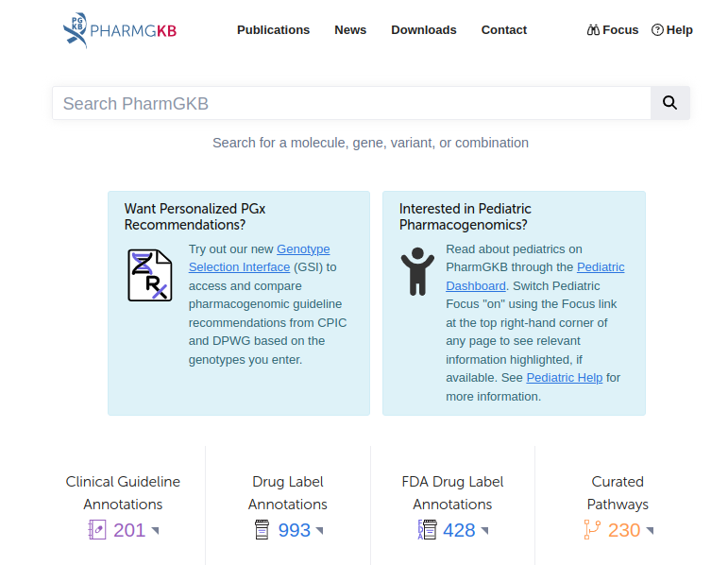Click the Clinical Guideline Annotations notebook icon
Image resolution: width=728 pixels, height=565 pixels.
96,530
